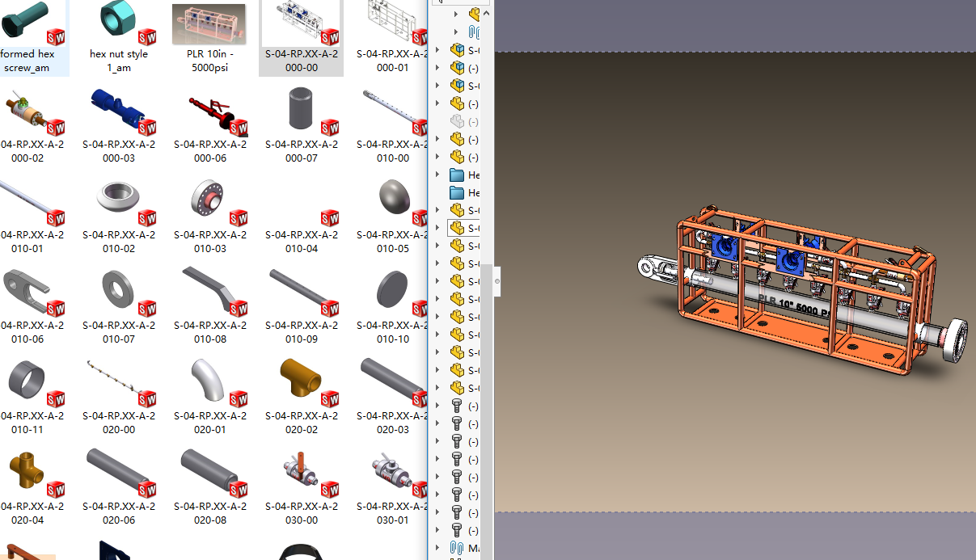This screenshot has height=560, width=976.
Task: Select the S-04-RP.XX-A-2000-03 blue part file
Action: click(x=119, y=126)
